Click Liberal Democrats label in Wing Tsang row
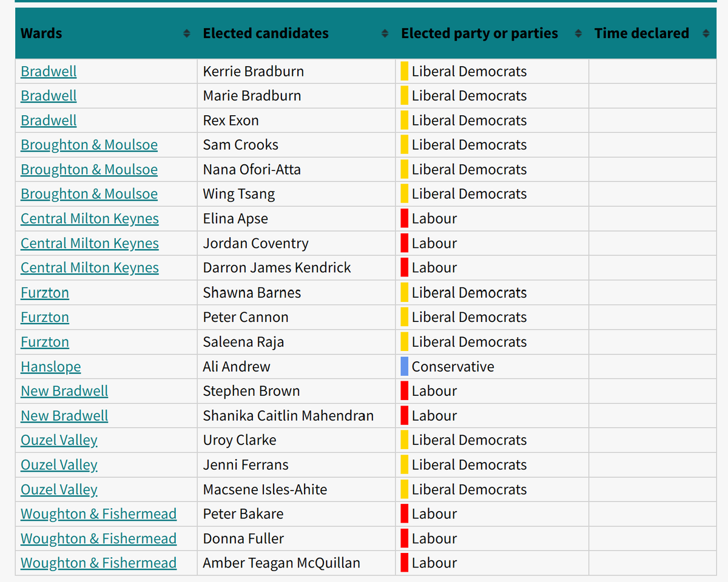This screenshot has height=582, width=728. (470, 194)
